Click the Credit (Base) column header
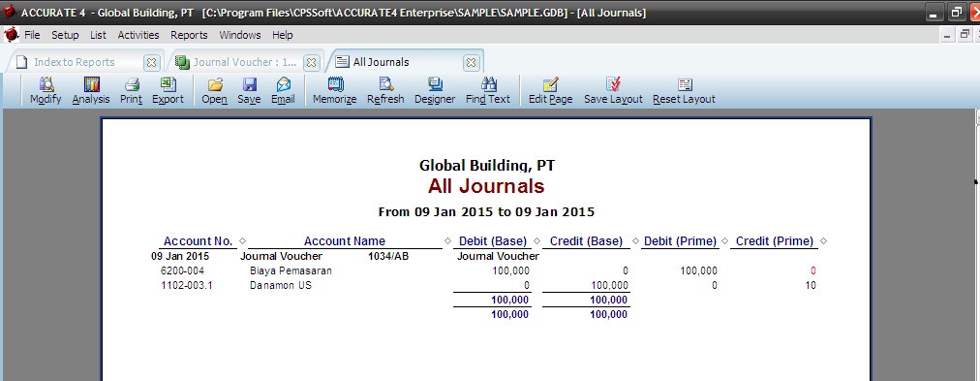980x381 pixels. (x=586, y=240)
